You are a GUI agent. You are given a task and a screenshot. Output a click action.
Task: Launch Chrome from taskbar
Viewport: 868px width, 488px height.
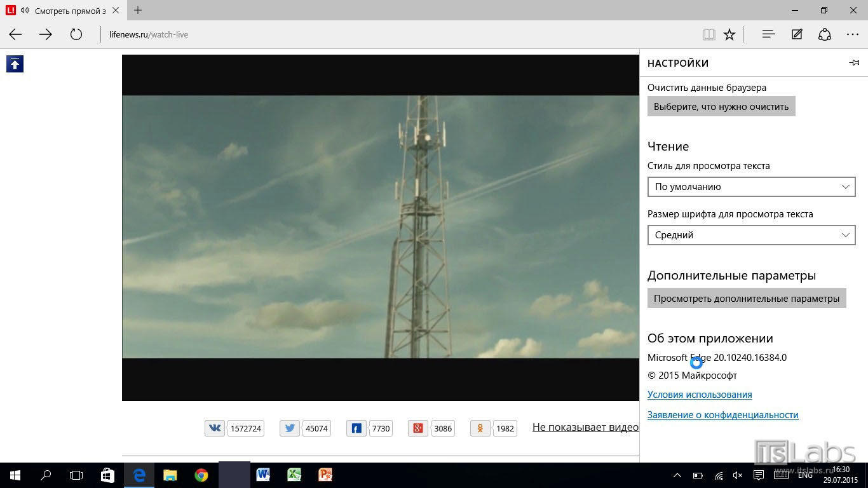201,475
